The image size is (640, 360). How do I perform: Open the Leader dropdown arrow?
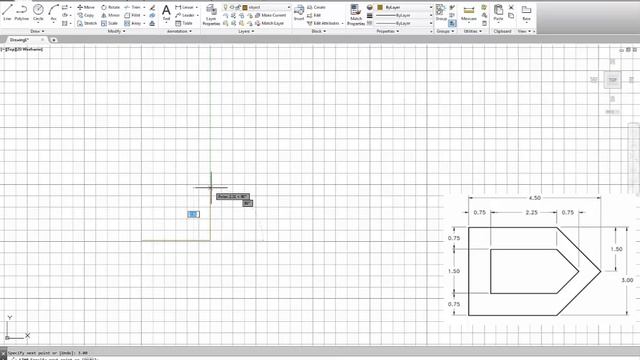(x=198, y=15)
